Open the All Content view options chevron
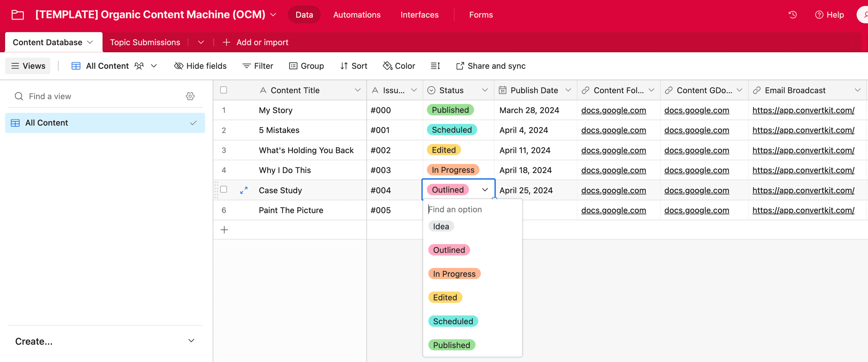Image resolution: width=868 pixels, height=362 pixels. pos(154,66)
